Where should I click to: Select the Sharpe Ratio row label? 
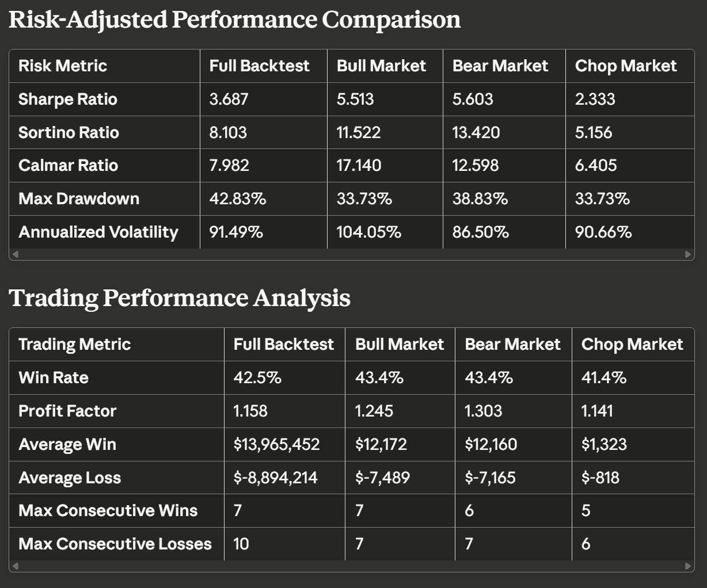coord(68,99)
